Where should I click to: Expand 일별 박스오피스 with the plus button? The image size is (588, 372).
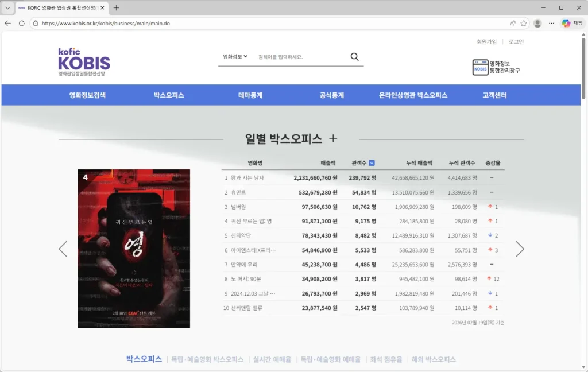332,138
